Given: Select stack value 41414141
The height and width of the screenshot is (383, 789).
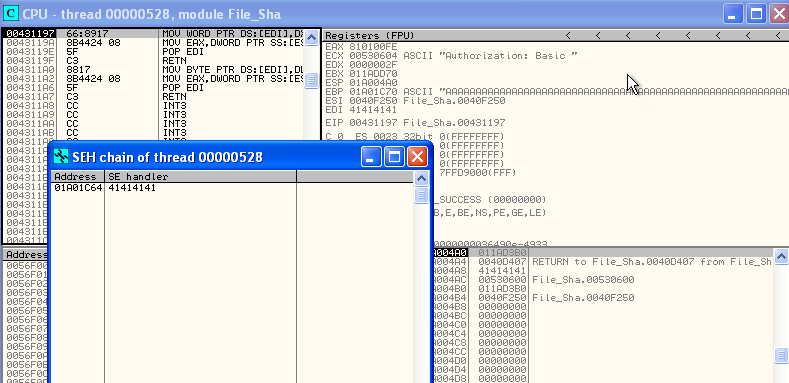Looking at the screenshot, I should 502,270.
